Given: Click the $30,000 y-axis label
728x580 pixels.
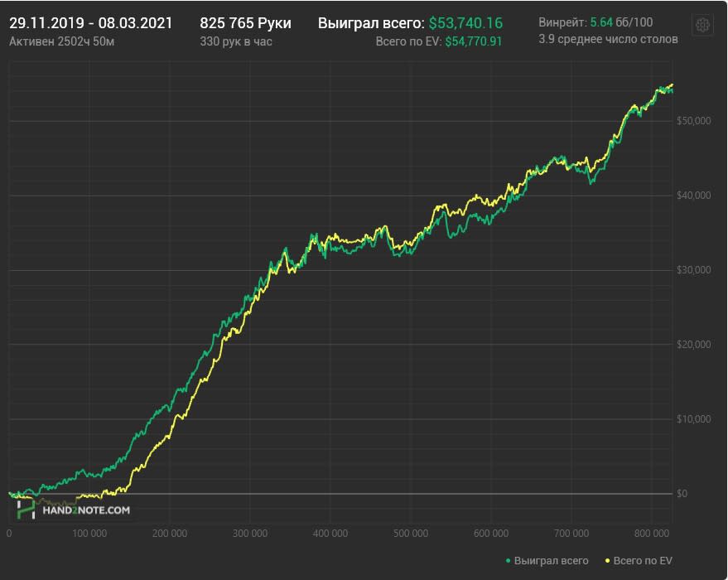Looking at the screenshot, I should tap(693, 270).
